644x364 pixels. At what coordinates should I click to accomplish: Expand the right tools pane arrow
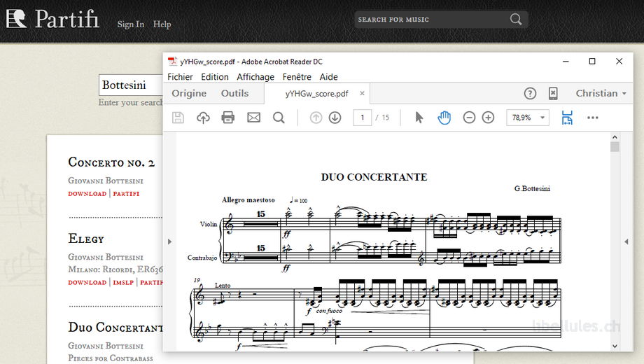click(626, 241)
